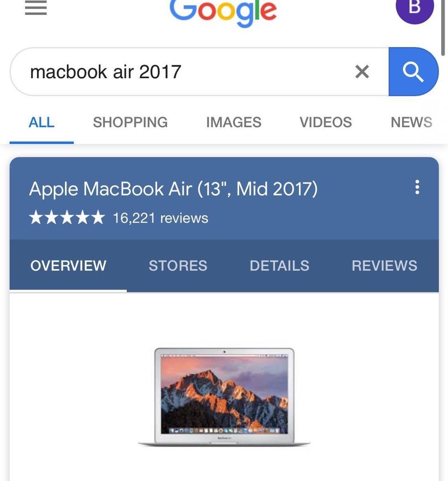The width and height of the screenshot is (448, 481).
Task: Clear the search query with X
Action: [x=362, y=71]
